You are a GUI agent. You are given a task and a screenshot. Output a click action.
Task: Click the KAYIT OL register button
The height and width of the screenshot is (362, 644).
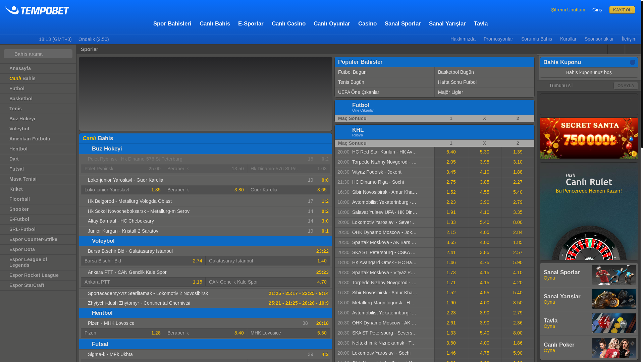pyautogui.click(x=622, y=10)
